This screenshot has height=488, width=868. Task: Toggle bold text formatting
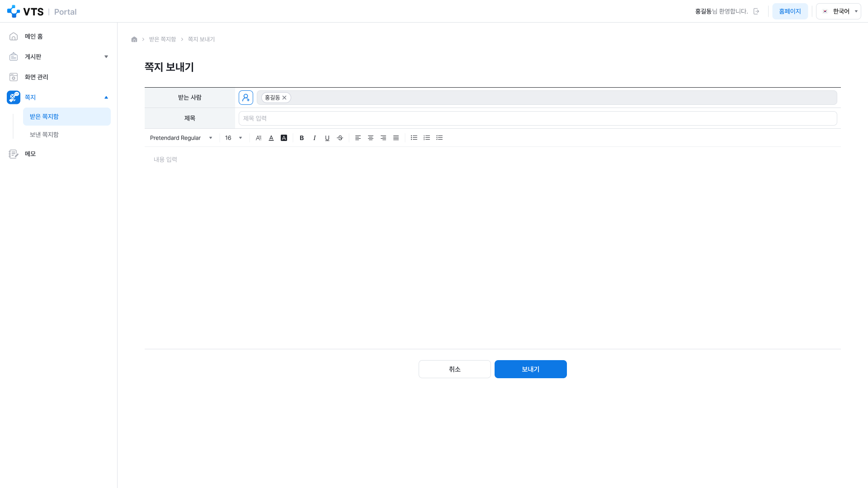click(302, 138)
